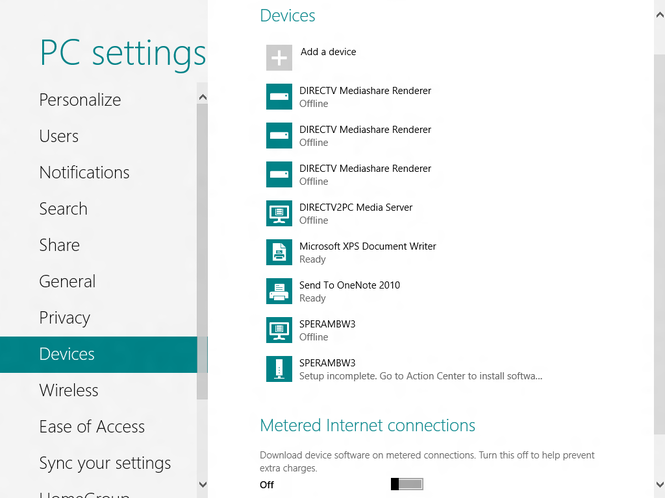Open the Users settings category
Screen dimensions: 665x498
tap(59, 136)
